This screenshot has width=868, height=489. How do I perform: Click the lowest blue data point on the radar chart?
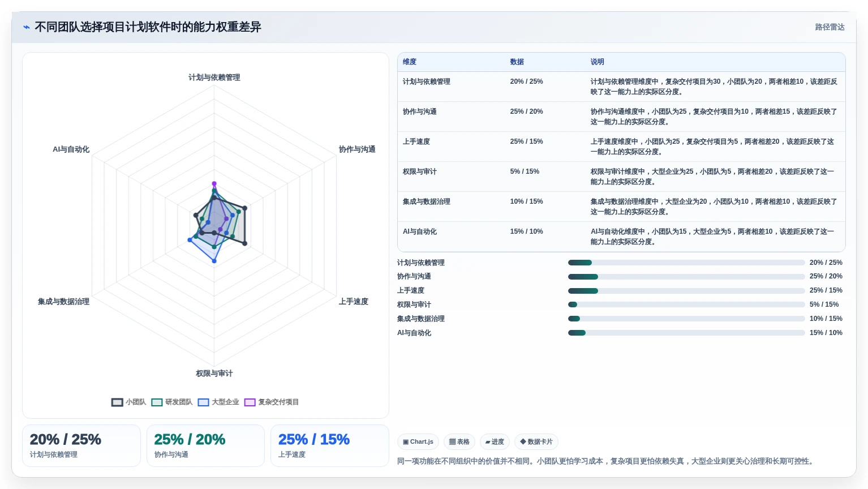click(x=214, y=261)
